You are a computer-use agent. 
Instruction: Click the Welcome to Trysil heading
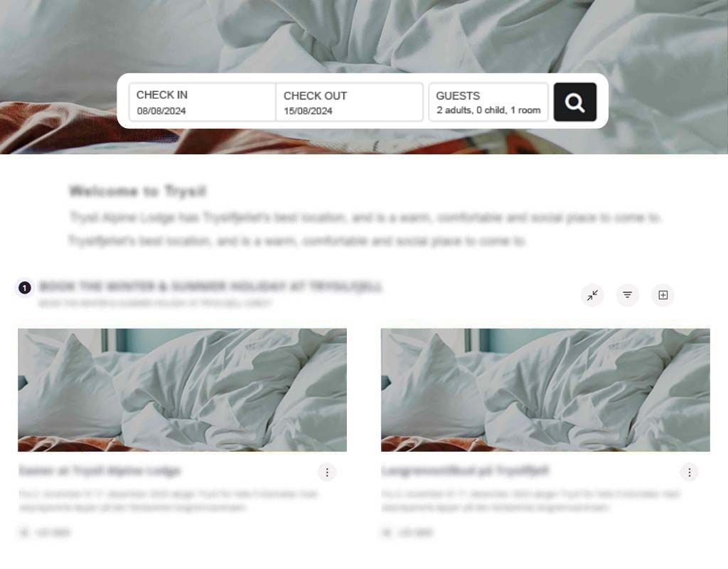coord(137,191)
